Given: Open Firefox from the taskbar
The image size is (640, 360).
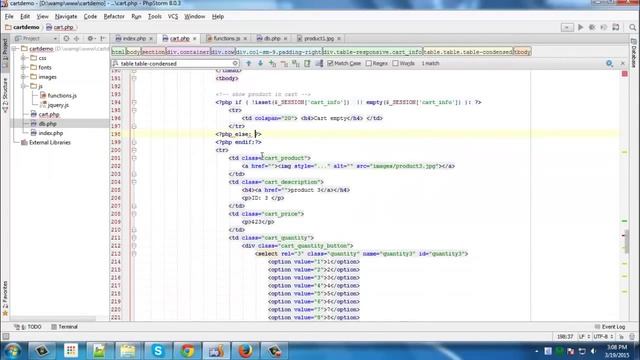Looking at the screenshot, I should [x=245, y=351].
